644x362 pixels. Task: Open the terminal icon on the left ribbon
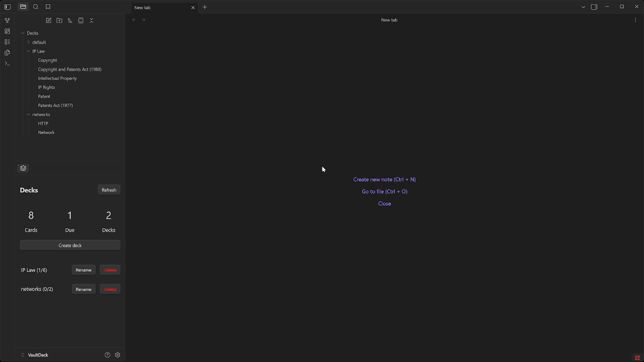(x=7, y=63)
